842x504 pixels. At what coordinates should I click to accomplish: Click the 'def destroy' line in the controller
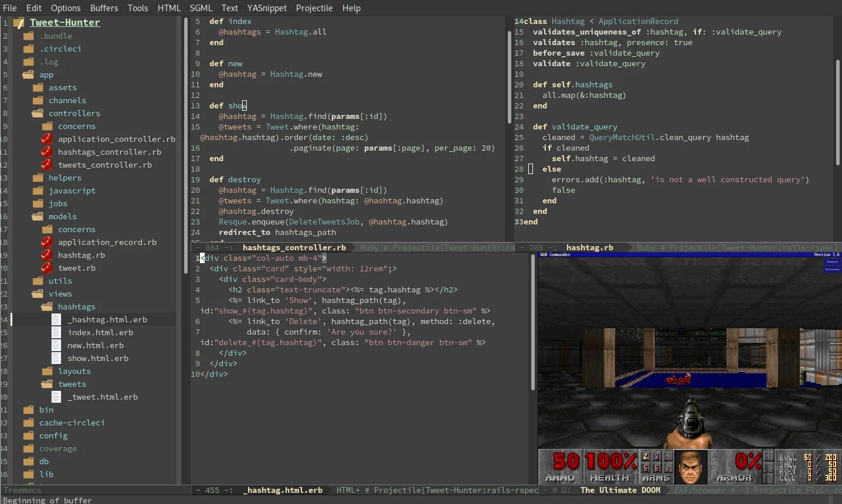tap(235, 179)
